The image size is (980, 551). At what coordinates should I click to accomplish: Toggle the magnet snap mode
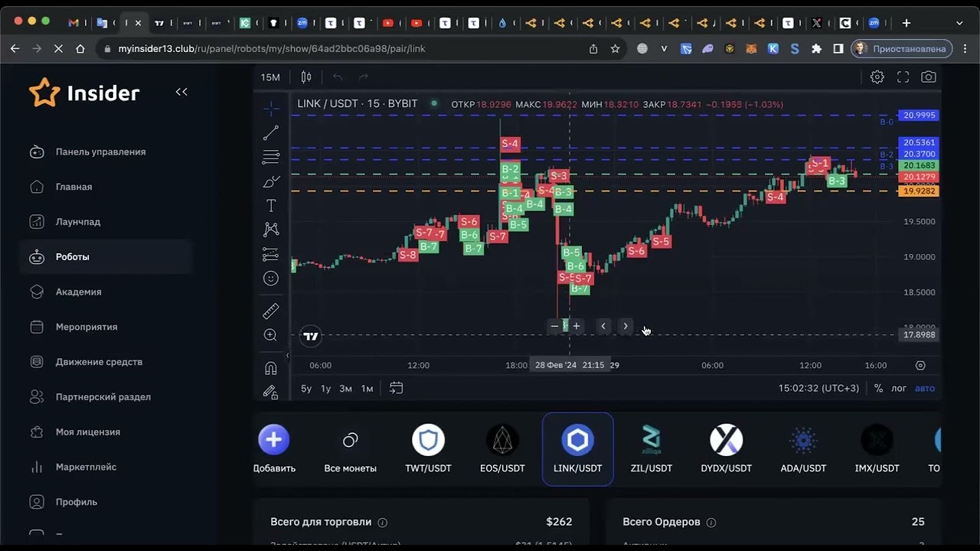point(271,368)
